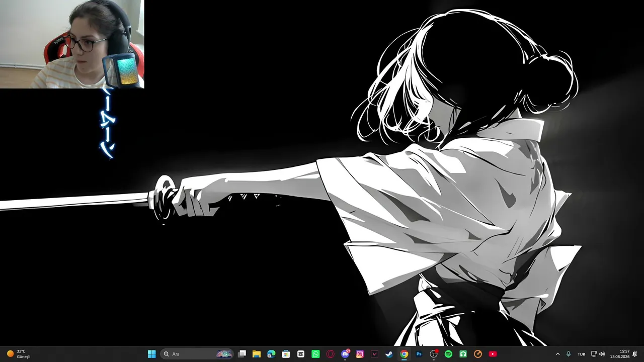Open the clock and calendar showing 15:57
Screen dimensions: 644x362
pyautogui.click(x=620, y=354)
